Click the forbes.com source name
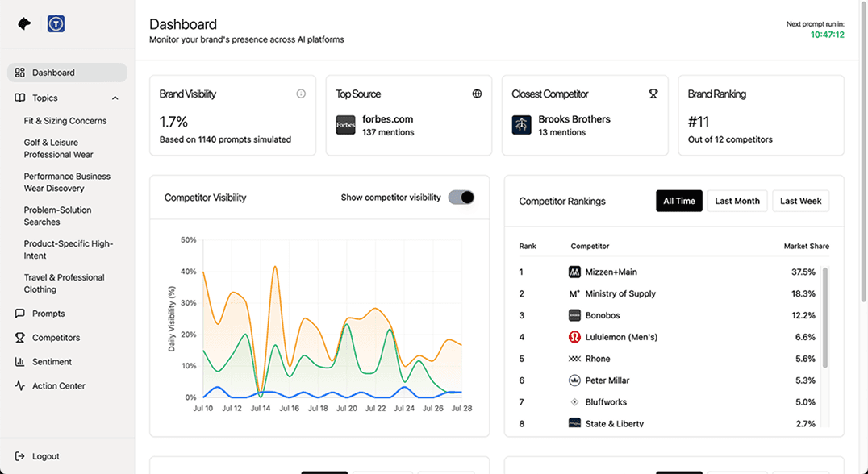 (x=387, y=119)
